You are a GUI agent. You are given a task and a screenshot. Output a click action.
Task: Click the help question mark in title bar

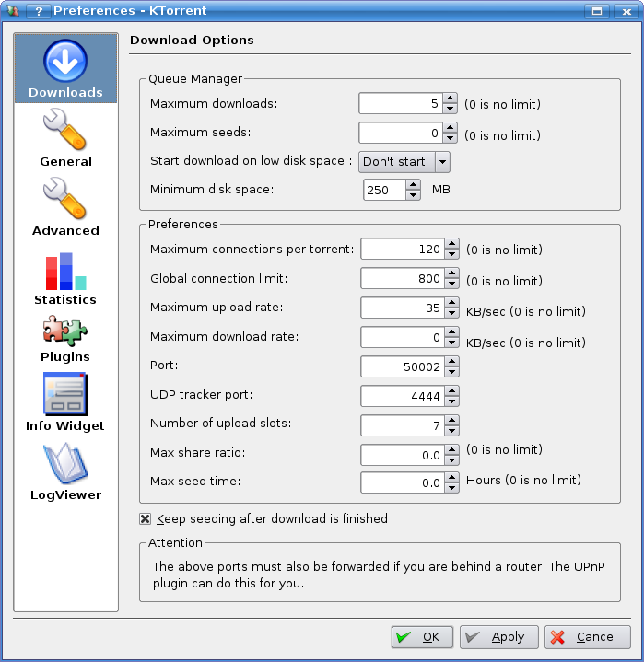coord(40,11)
